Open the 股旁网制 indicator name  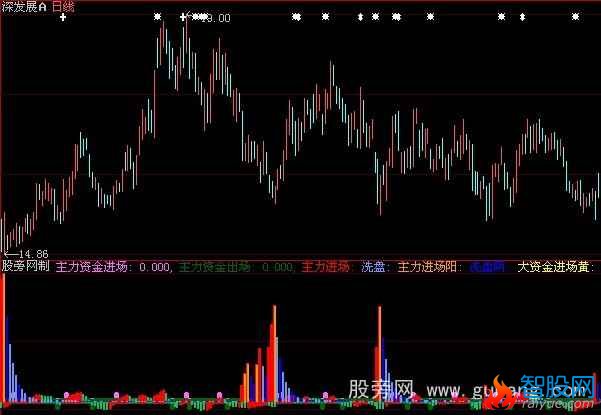(26, 266)
